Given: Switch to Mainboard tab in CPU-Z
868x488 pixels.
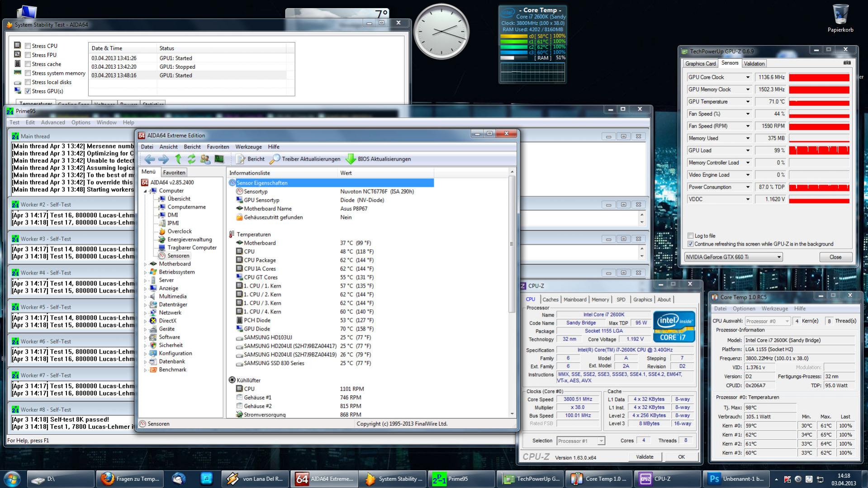Looking at the screenshot, I should click(x=575, y=299).
